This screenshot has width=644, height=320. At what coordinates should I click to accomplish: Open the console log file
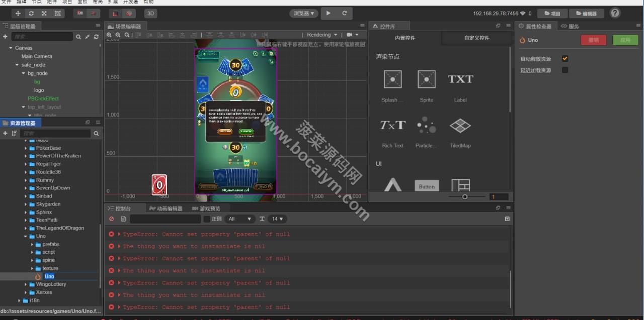(x=123, y=219)
